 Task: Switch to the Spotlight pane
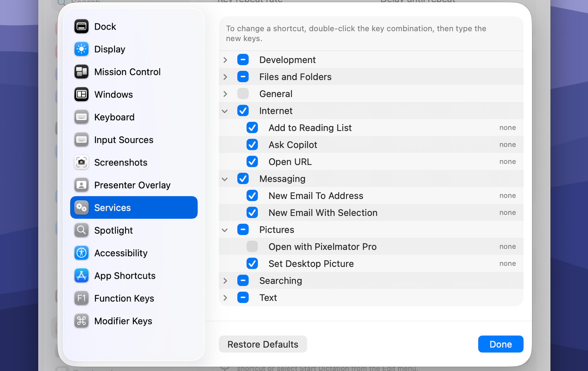click(113, 230)
